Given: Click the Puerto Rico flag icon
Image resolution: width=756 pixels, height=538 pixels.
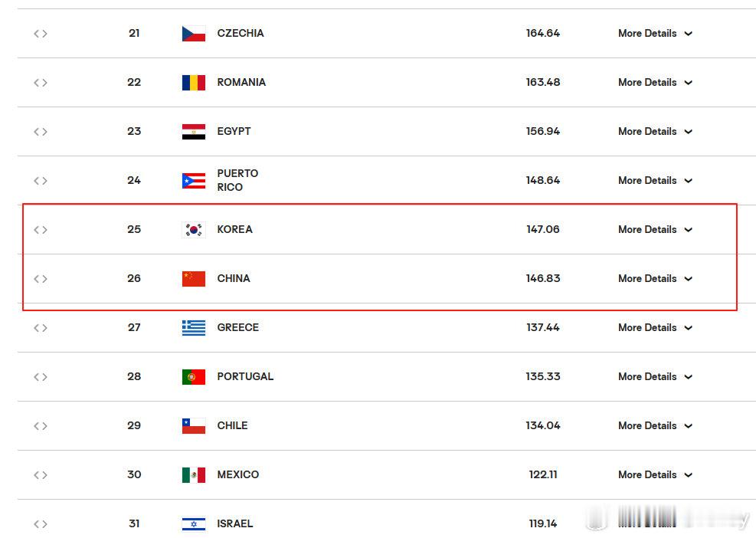Looking at the screenshot, I should pos(193,180).
